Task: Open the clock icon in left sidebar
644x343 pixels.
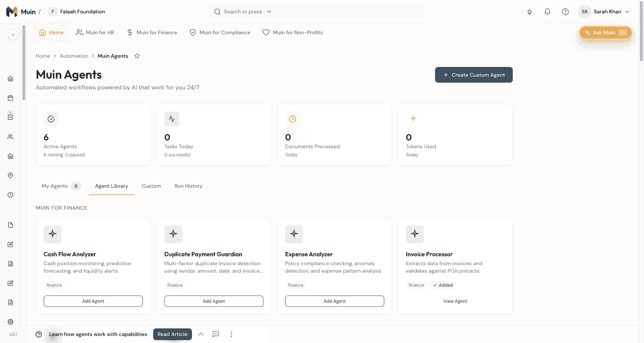Action: pyautogui.click(x=11, y=195)
